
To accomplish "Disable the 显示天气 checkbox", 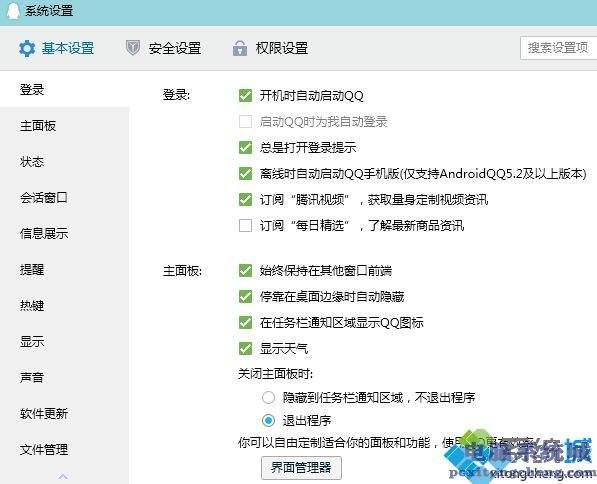I will 245,348.
